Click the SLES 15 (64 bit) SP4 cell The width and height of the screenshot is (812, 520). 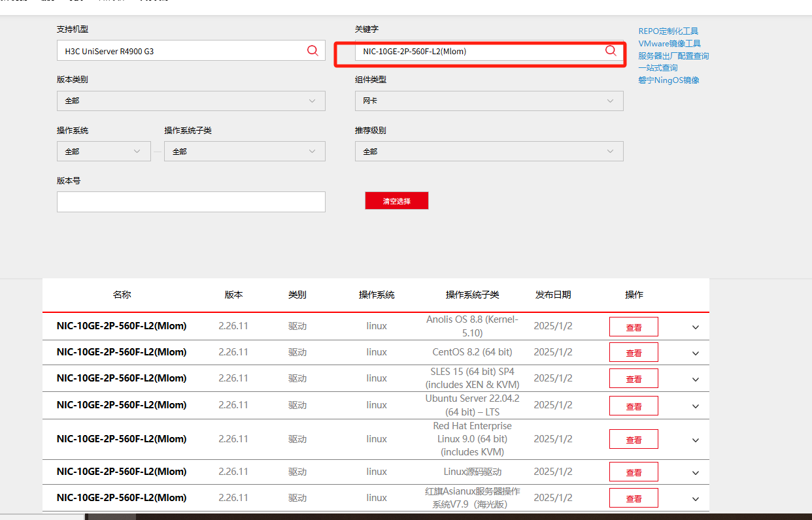click(x=473, y=378)
